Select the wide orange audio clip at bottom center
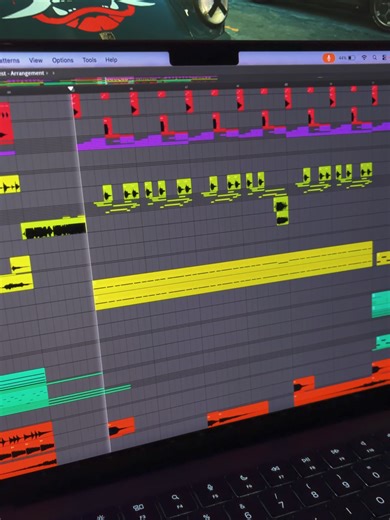Image resolution: width=390 pixels, height=520 pixels. click(x=238, y=414)
